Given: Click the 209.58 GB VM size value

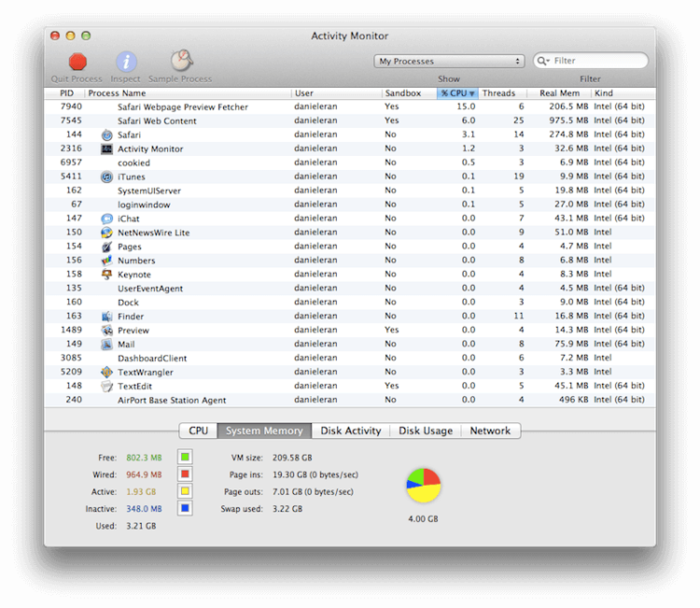Looking at the screenshot, I should coord(292,458).
